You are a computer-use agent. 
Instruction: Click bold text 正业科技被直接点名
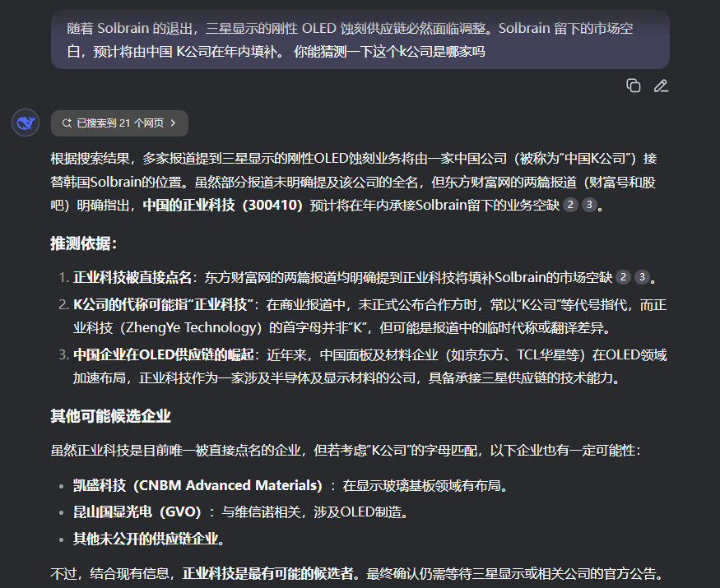click(132, 277)
